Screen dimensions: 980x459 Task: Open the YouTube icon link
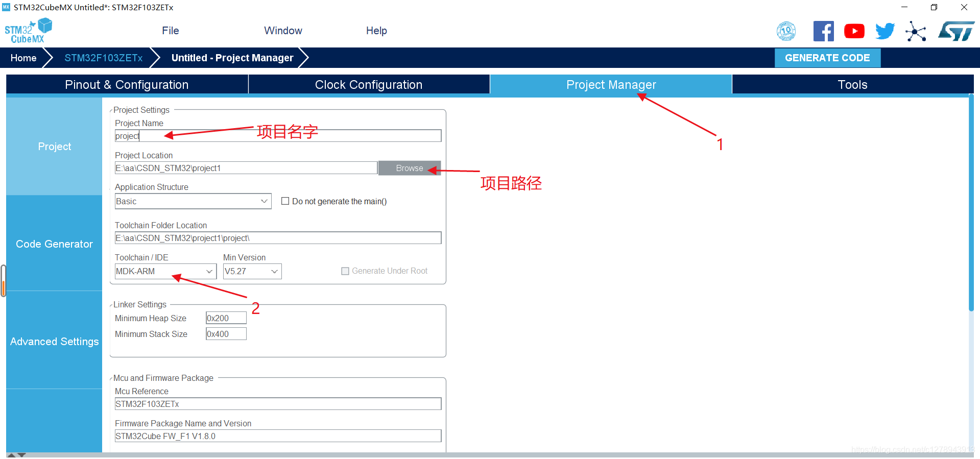click(x=854, y=31)
